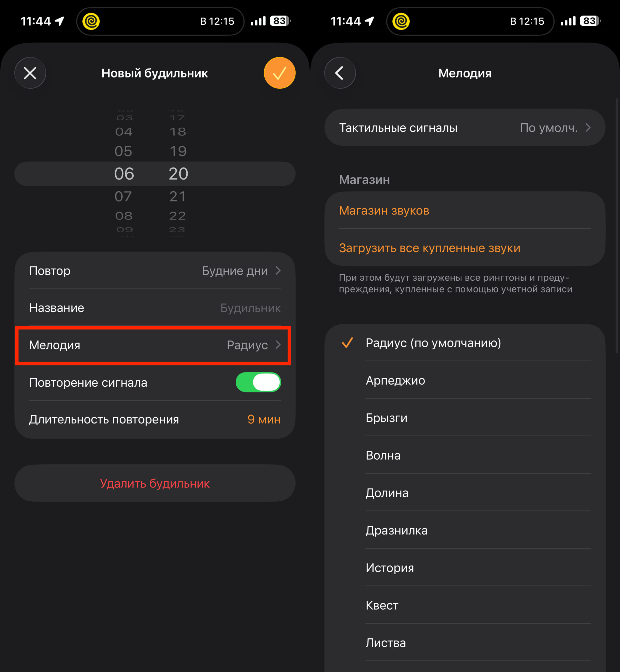Tap the back arrow on the Мелодия screen

340,73
